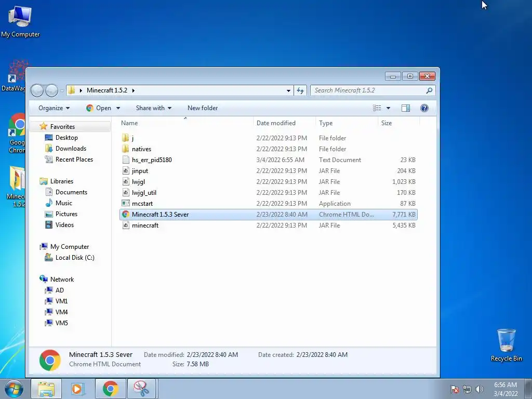The image size is (532, 399).
Task: Sort by the Name column header
Action: click(185, 123)
